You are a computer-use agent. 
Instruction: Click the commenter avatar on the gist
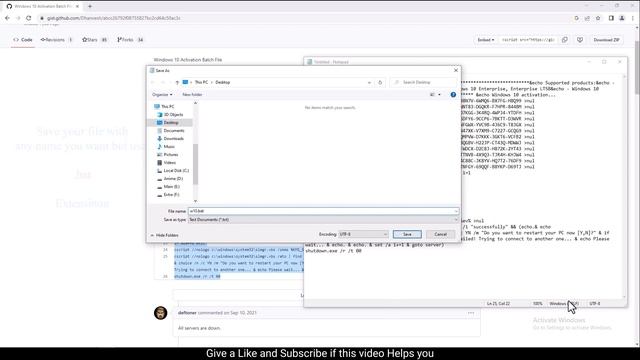pyautogui.click(x=160, y=313)
